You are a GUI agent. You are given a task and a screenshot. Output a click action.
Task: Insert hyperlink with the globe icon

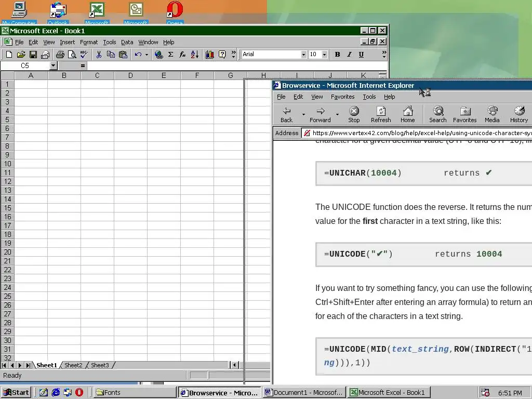(158, 54)
